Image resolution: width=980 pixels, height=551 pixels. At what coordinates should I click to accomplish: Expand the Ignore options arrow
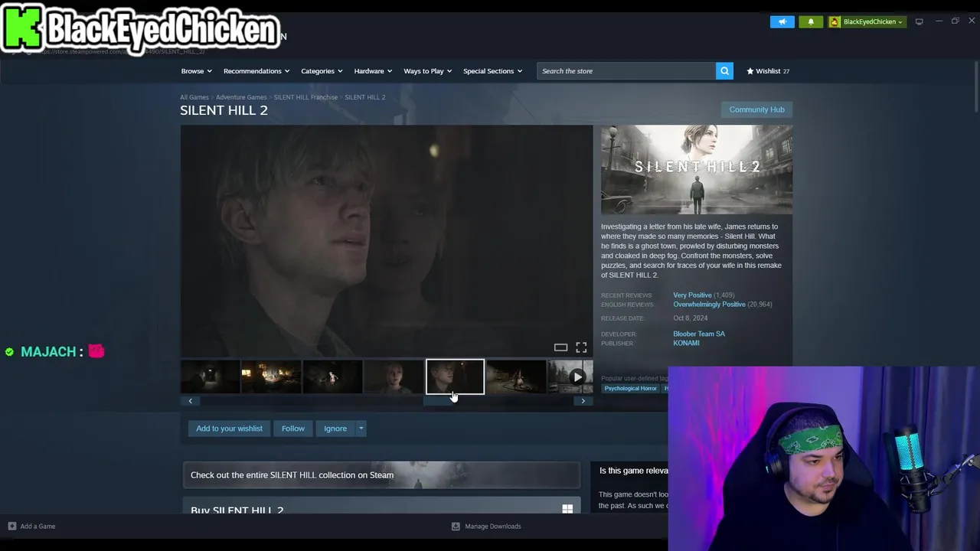click(x=361, y=429)
